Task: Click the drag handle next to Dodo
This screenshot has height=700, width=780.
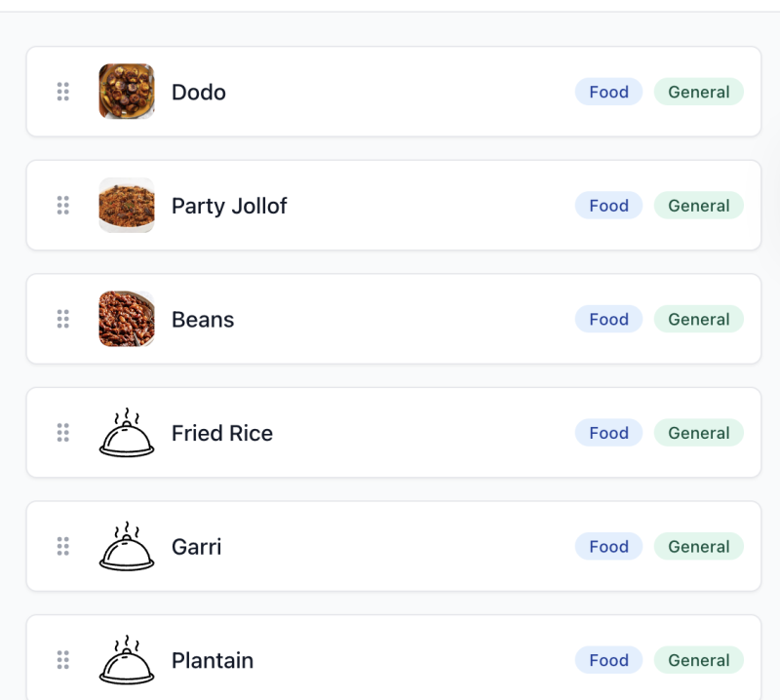Action: point(63,92)
